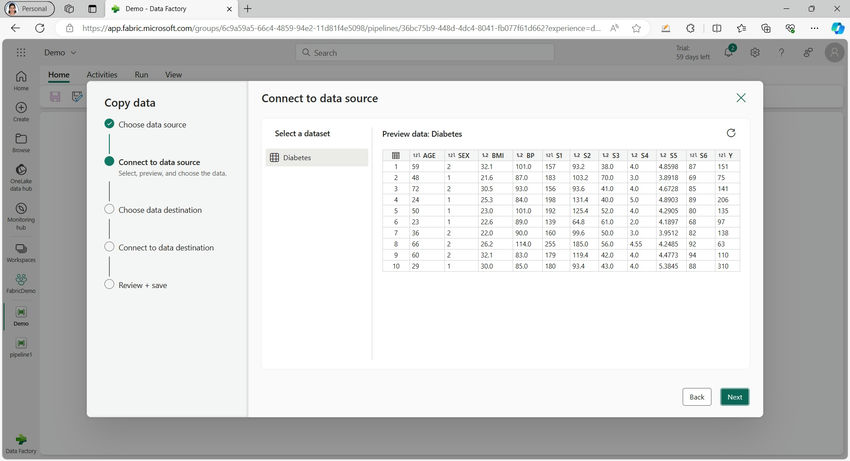The height and width of the screenshot is (461, 850).
Task: Open Help question mark
Action: coord(781,53)
